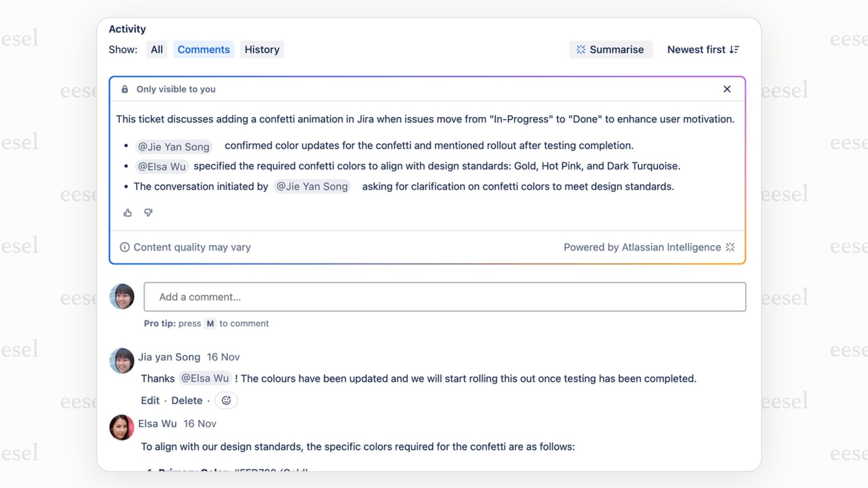Click the Atlassian Intelligence sparkle icon
868x488 pixels.
(730, 247)
